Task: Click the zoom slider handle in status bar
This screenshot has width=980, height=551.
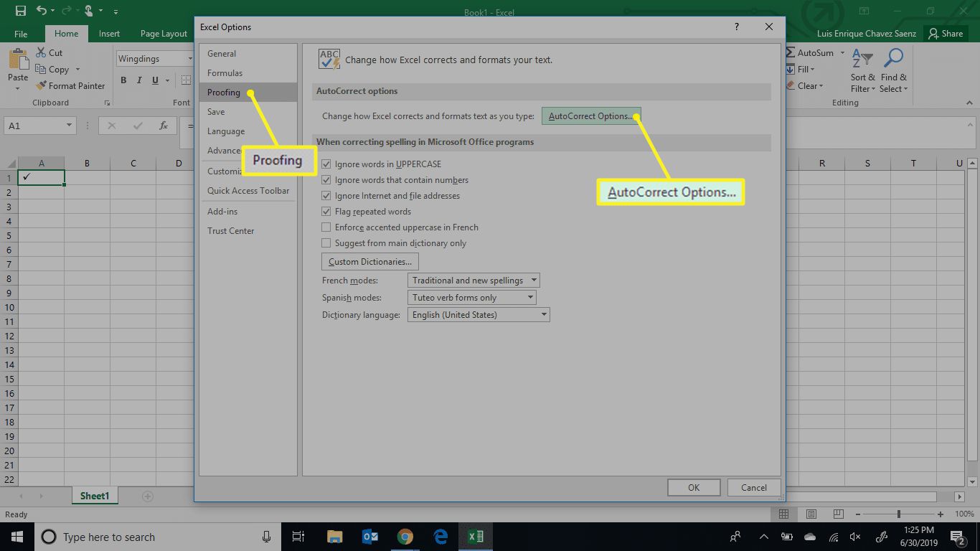Action: 899,514
